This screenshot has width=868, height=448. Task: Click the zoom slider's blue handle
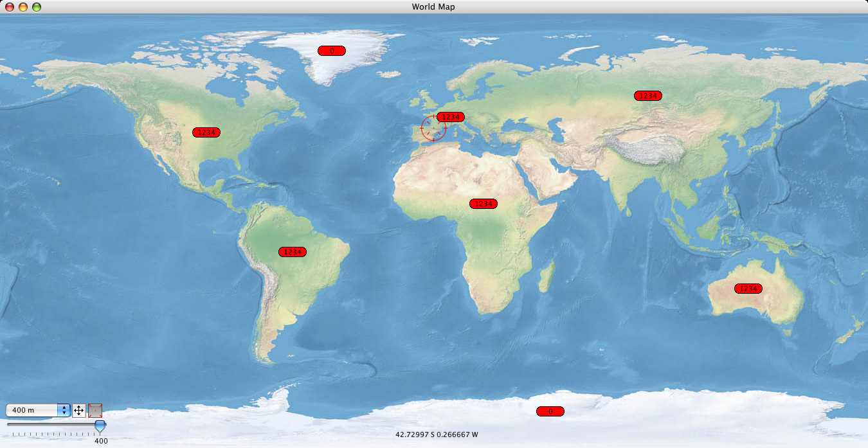click(x=100, y=425)
